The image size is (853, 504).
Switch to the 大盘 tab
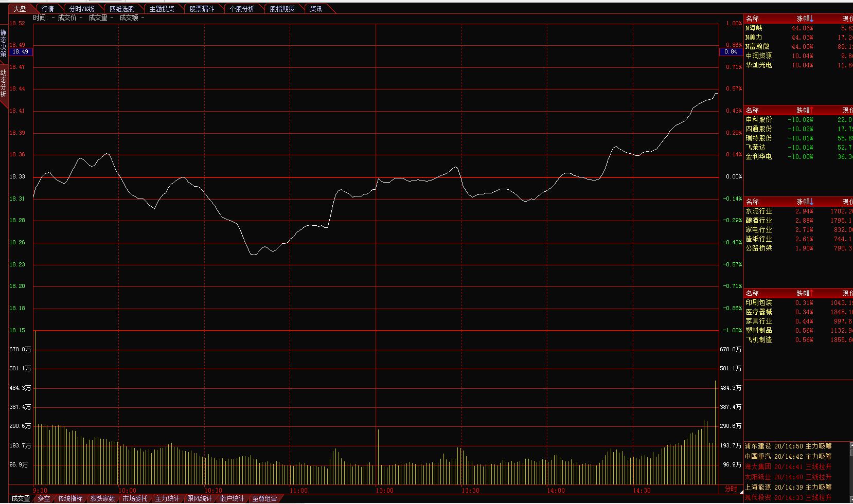[x=20, y=9]
